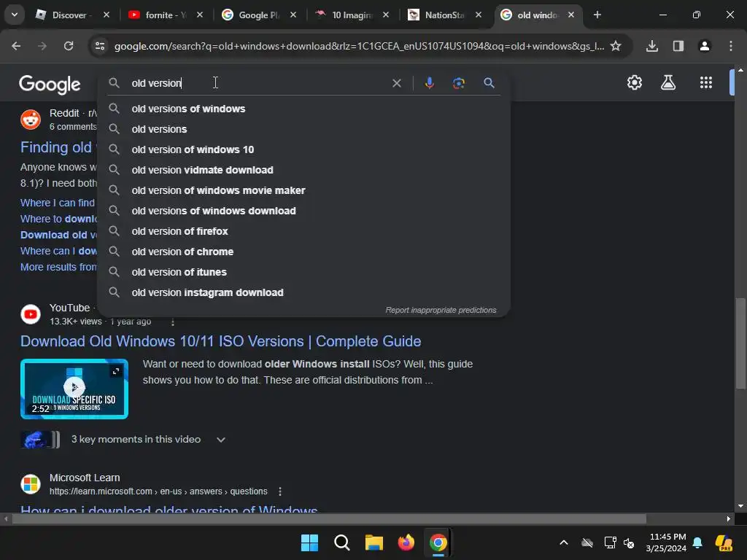Open Google Lens image search icon
The width and height of the screenshot is (747, 560).
point(458,83)
